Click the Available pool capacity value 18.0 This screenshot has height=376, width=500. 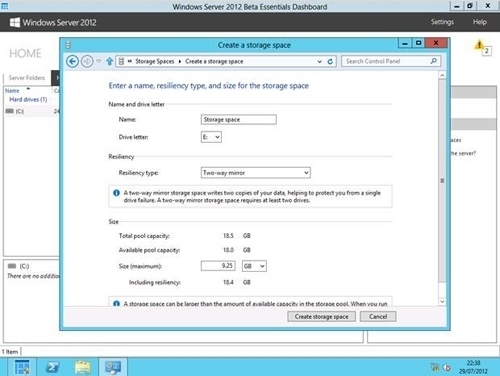(x=228, y=250)
